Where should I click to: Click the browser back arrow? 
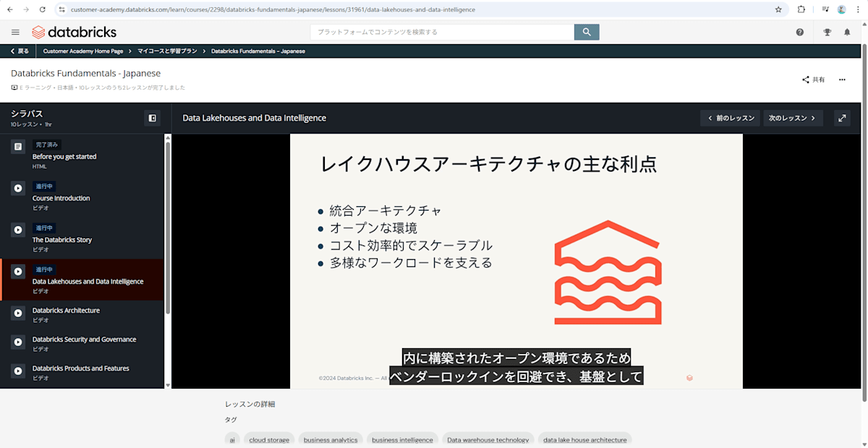coord(11,9)
